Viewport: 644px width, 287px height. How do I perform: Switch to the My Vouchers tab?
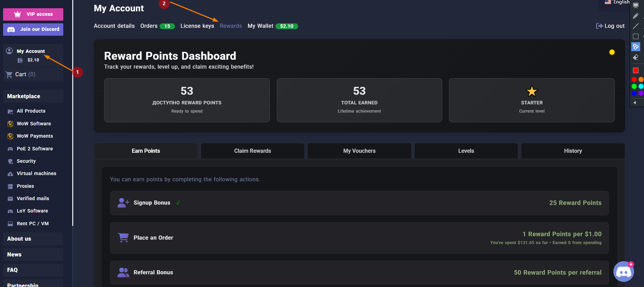click(359, 151)
